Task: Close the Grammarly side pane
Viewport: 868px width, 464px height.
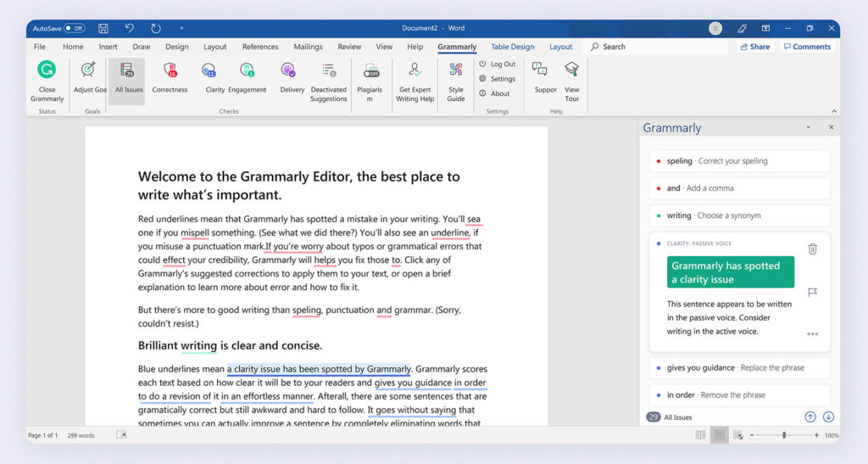Action: 831,127
